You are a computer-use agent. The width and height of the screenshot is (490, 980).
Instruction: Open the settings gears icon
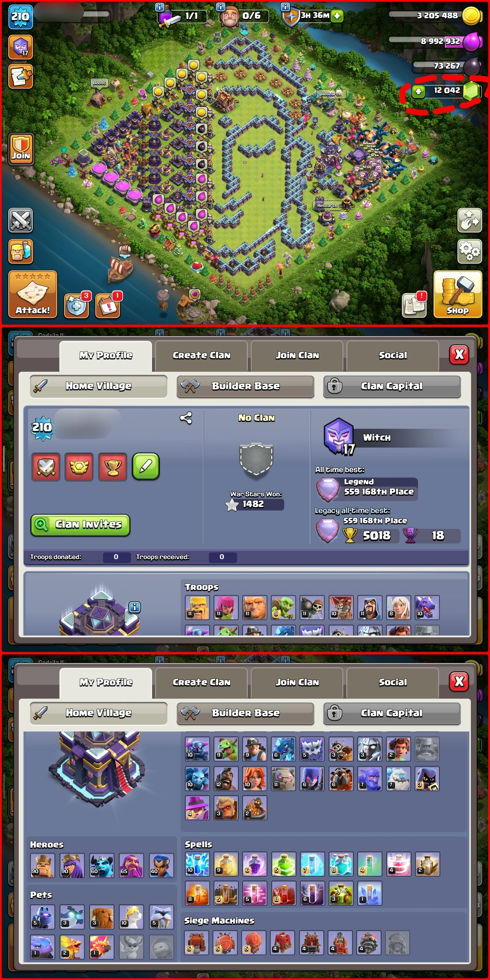pyautogui.click(x=470, y=251)
